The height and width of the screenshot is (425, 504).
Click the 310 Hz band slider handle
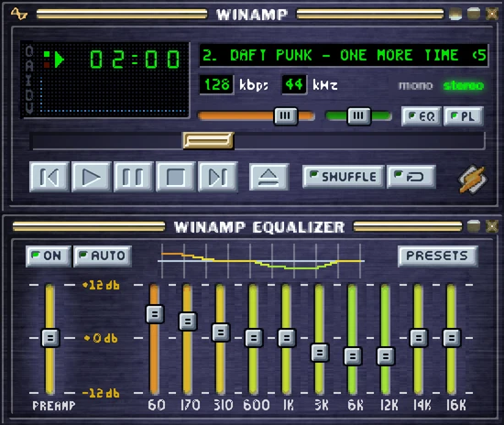click(221, 332)
